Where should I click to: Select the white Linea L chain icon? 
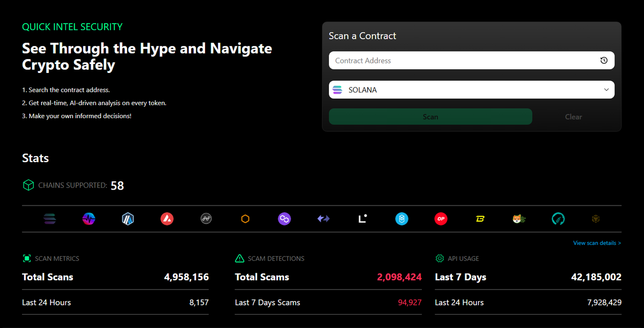[363, 219]
